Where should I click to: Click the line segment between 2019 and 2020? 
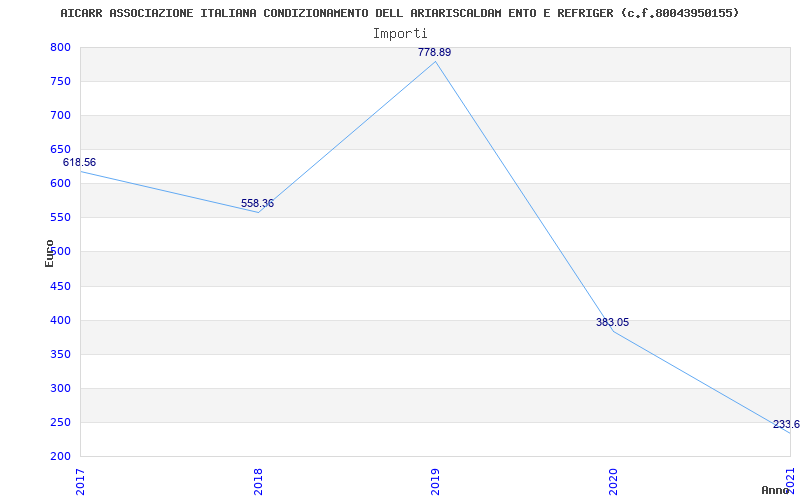524,196
